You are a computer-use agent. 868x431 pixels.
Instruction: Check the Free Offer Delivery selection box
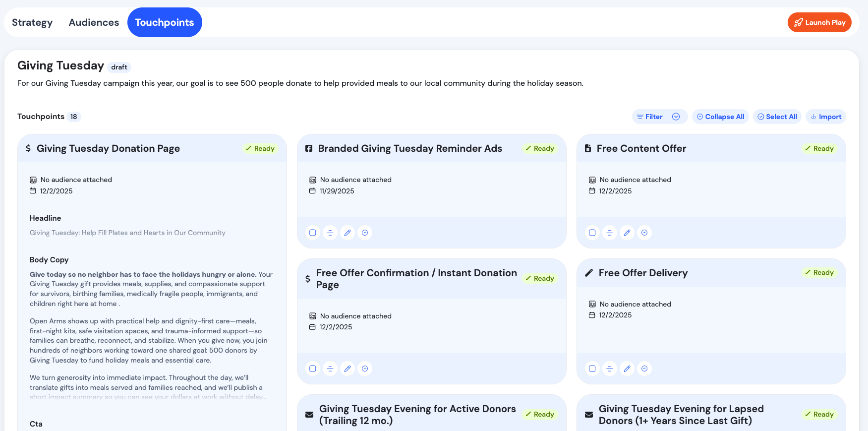[592, 369]
